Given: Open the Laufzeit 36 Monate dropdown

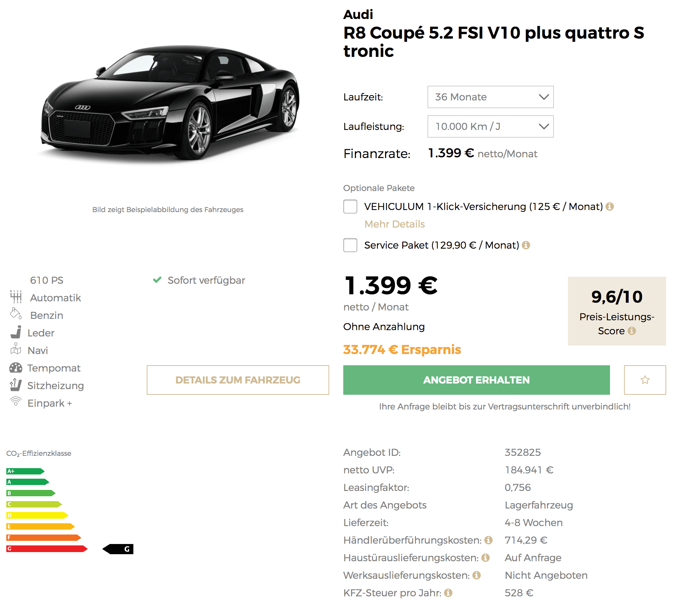Looking at the screenshot, I should pos(490,97).
